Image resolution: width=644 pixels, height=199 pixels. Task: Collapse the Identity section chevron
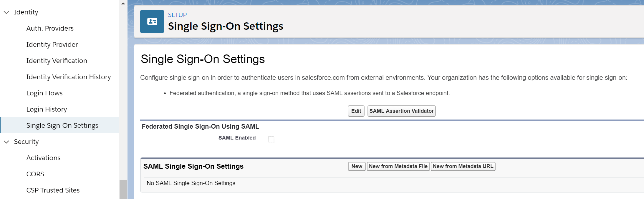coord(6,12)
